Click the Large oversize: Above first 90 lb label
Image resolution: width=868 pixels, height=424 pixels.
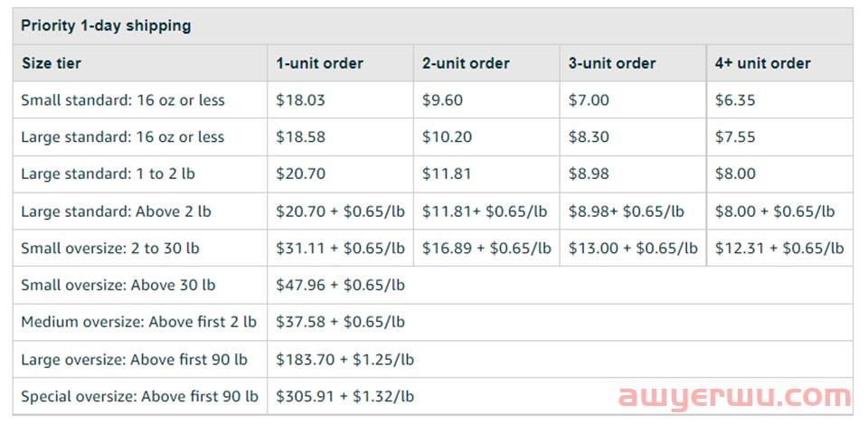[x=134, y=359]
